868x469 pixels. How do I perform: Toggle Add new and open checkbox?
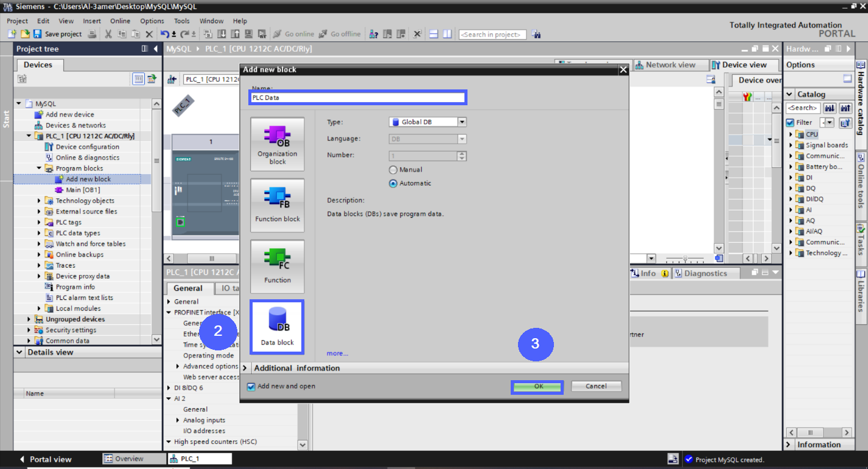pos(251,386)
